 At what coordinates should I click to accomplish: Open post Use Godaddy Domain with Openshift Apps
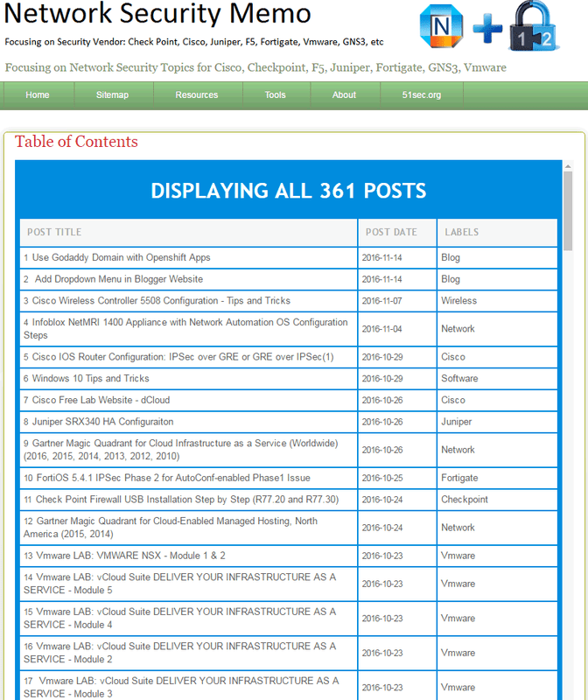[x=121, y=257]
